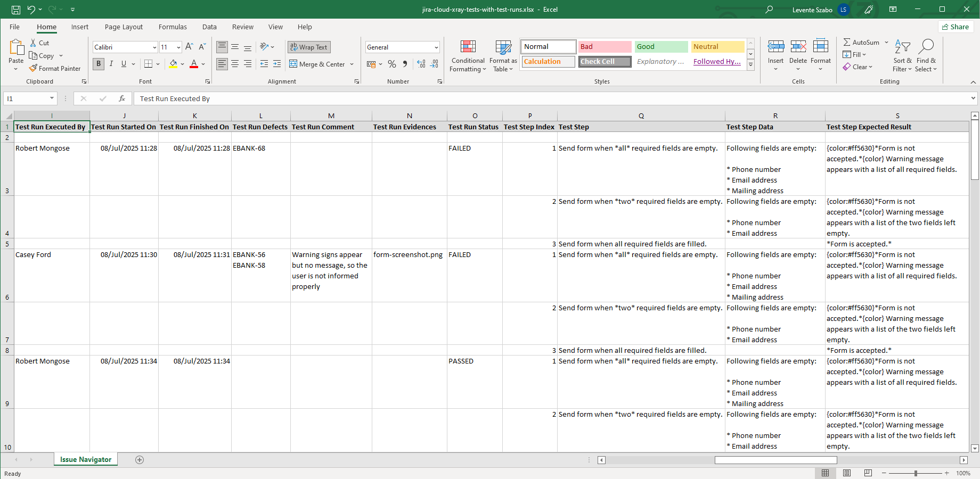Decrease decimal places

[x=435, y=64]
